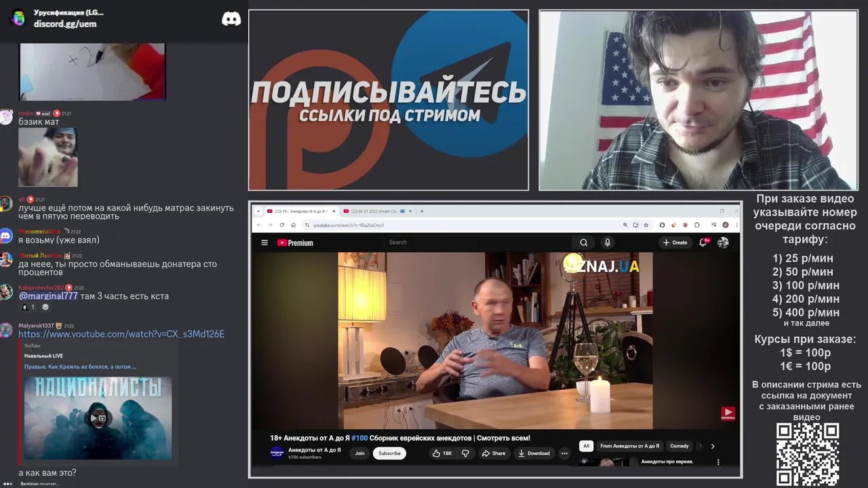Screen dimensions: 868x488
Task: Open the Анекдоты от А до Я channel avatar
Action: pyautogui.click(x=277, y=453)
